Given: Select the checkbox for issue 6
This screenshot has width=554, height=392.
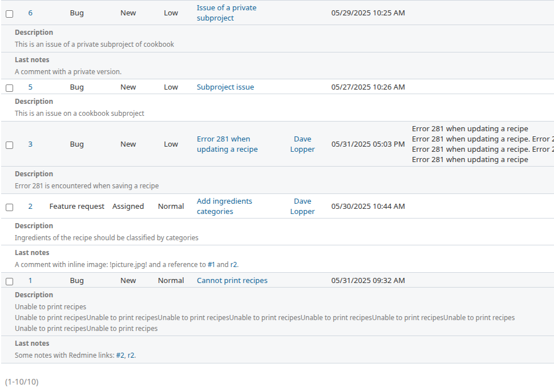Looking at the screenshot, I should pos(9,14).
